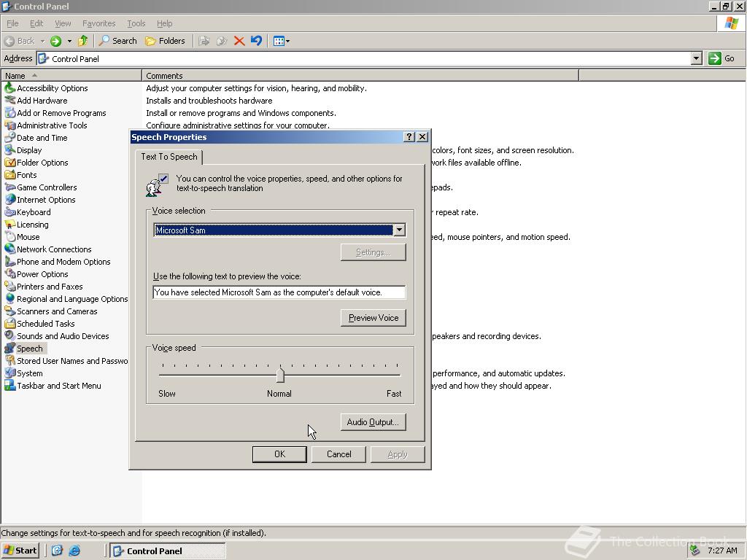
Task: Click the dialog's question mark Help button
Action: coord(409,136)
